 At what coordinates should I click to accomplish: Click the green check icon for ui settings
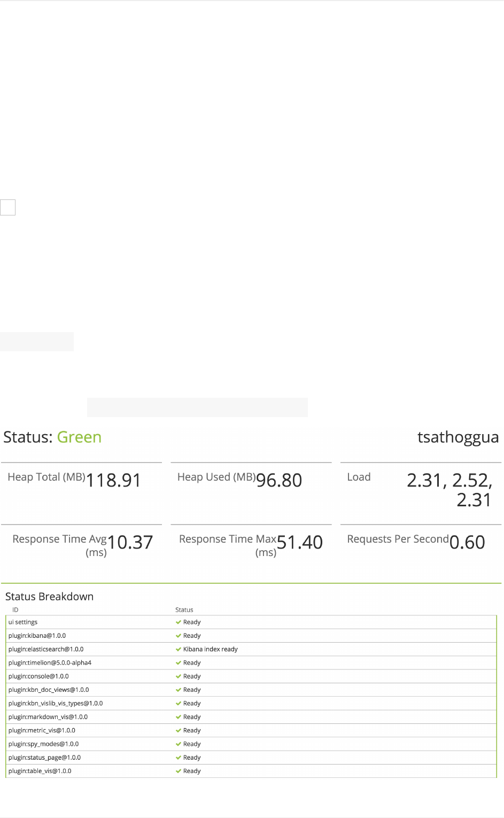point(179,622)
